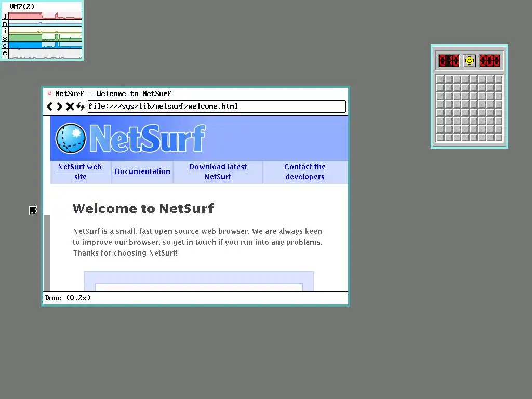
Task: Click the NetSurf URL address field
Action: point(216,107)
